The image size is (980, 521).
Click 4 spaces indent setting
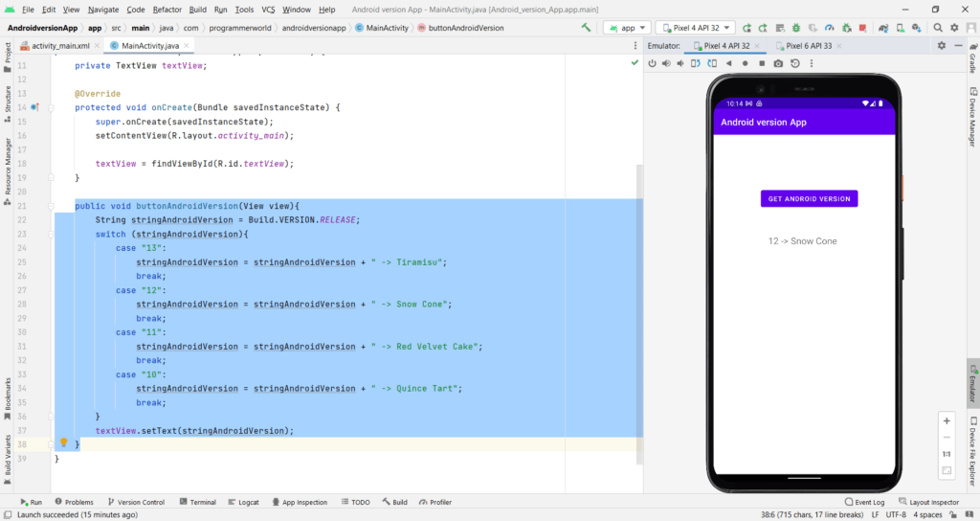927,514
